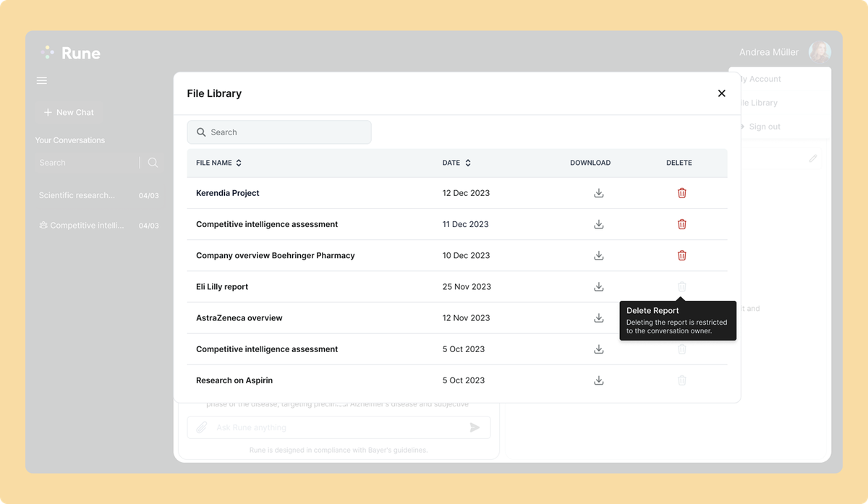Open the Scientific research conversation
This screenshot has width=868, height=504.
point(99,195)
